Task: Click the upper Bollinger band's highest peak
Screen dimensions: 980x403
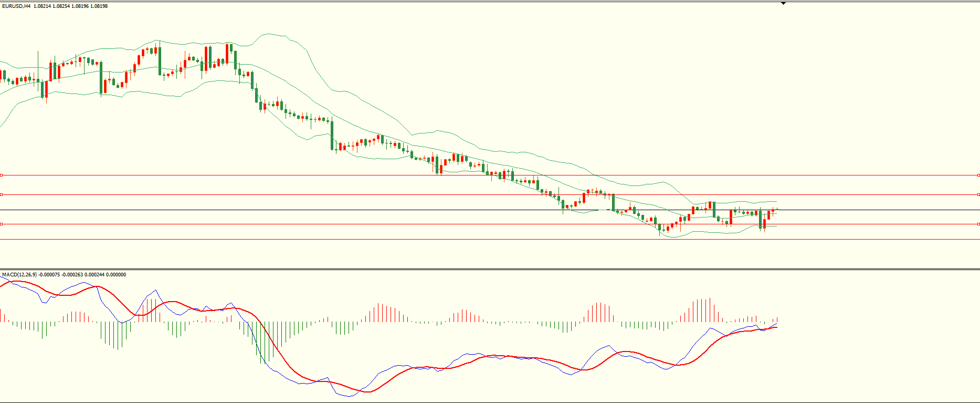Action: coord(270,34)
